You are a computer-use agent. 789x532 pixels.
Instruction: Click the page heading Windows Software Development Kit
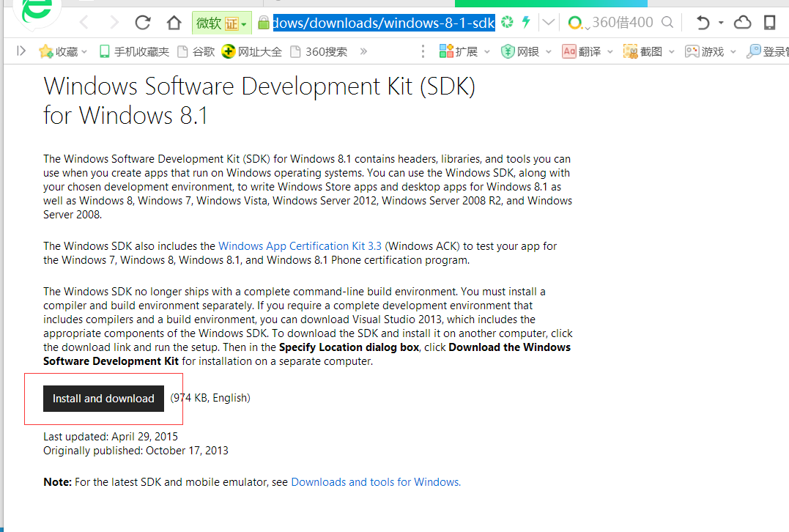click(x=259, y=100)
